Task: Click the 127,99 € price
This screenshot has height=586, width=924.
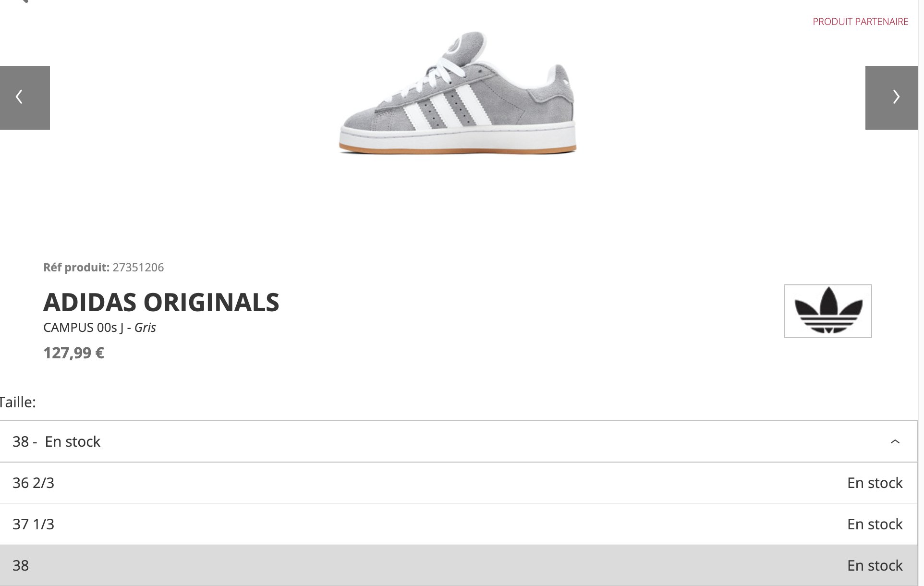Action: click(74, 353)
